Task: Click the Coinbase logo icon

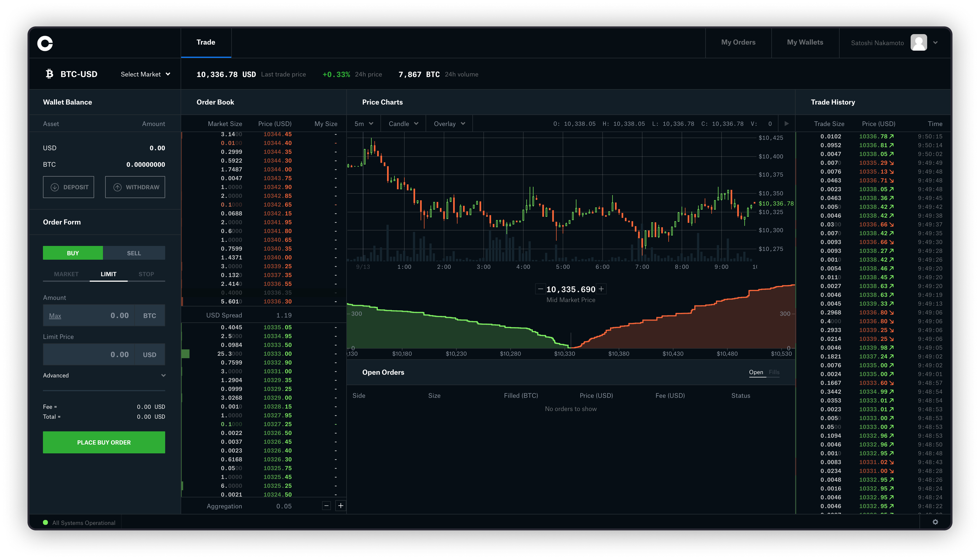Action: [46, 42]
